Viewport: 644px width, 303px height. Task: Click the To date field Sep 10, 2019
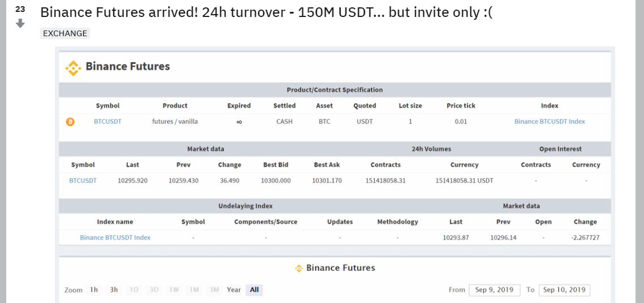pyautogui.click(x=564, y=290)
